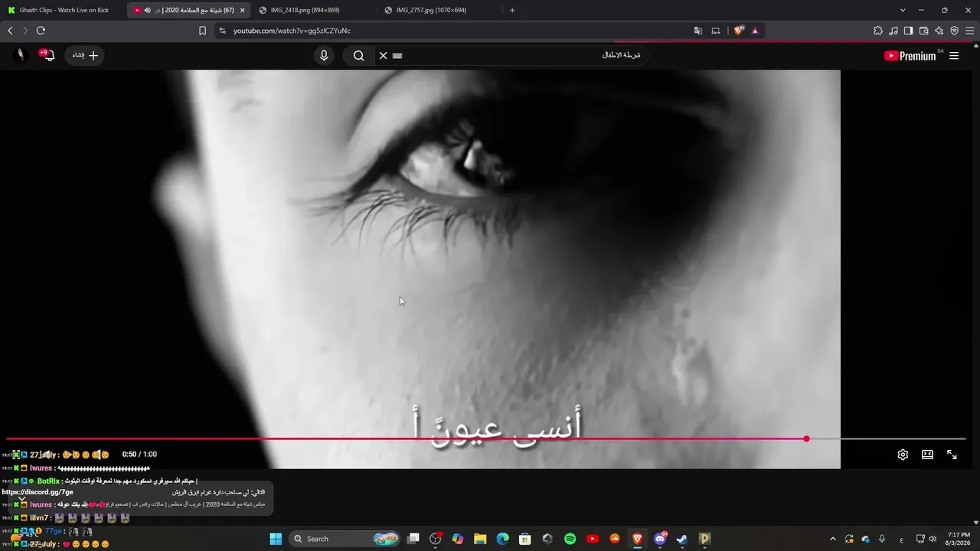Click the YouTube search magnifier icon
The image size is (980, 551).
click(358, 55)
